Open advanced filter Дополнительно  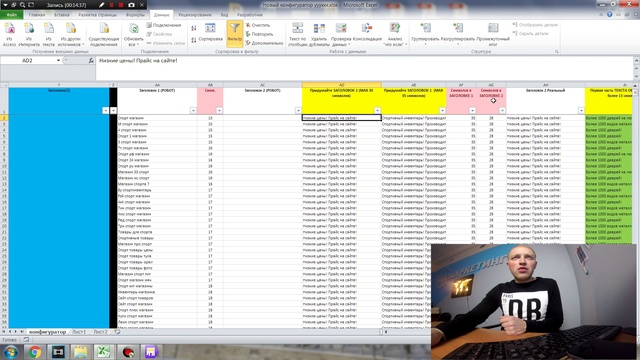tap(264, 43)
